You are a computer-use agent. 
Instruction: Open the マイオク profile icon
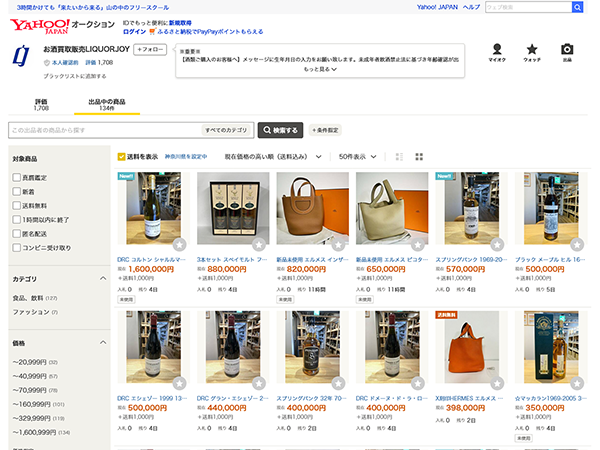tap(497, 53)
